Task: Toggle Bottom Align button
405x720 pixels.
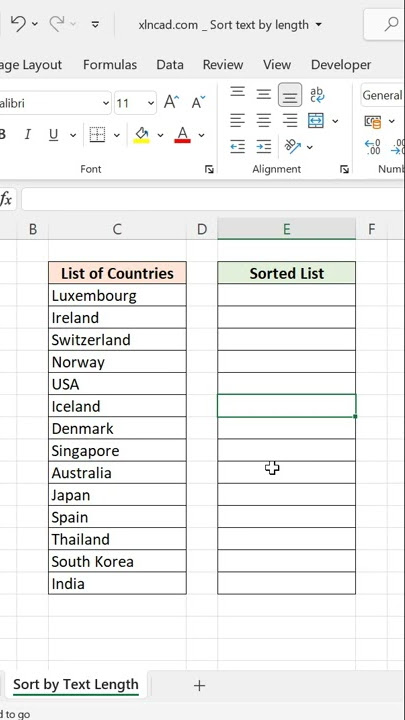Action: [290, 95]
